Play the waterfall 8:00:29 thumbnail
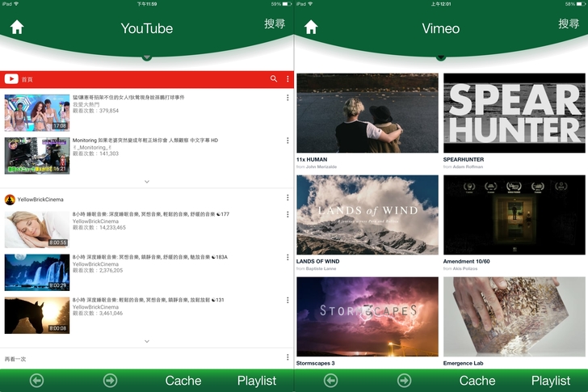This screenshot has height=392, width=588. click(x=37, y=272)
